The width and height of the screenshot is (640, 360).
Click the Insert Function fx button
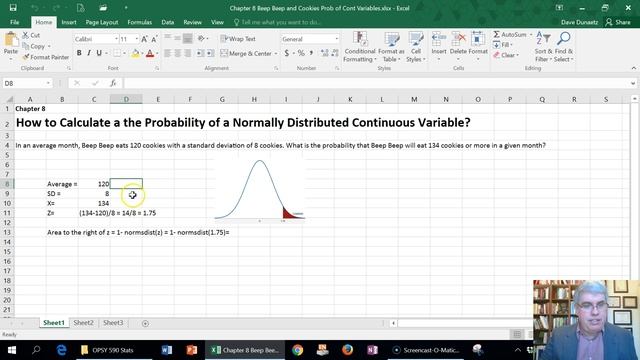[113, 83]
